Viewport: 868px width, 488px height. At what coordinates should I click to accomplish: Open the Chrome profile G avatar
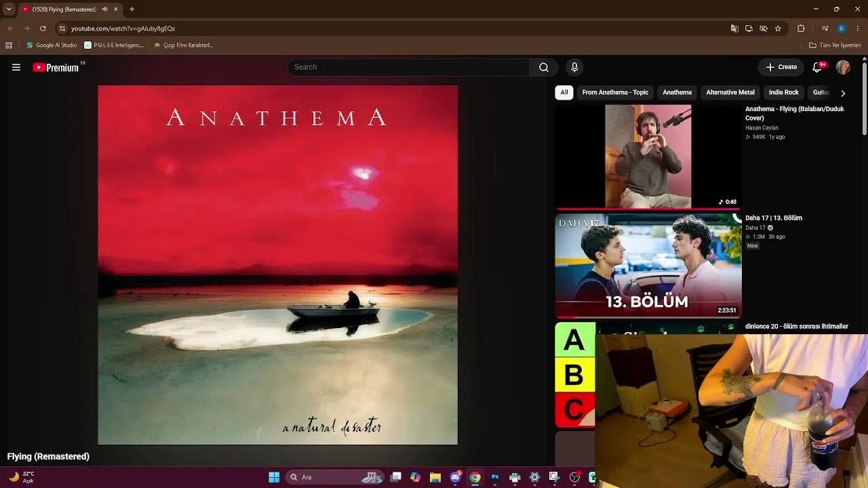click(842, 28)
